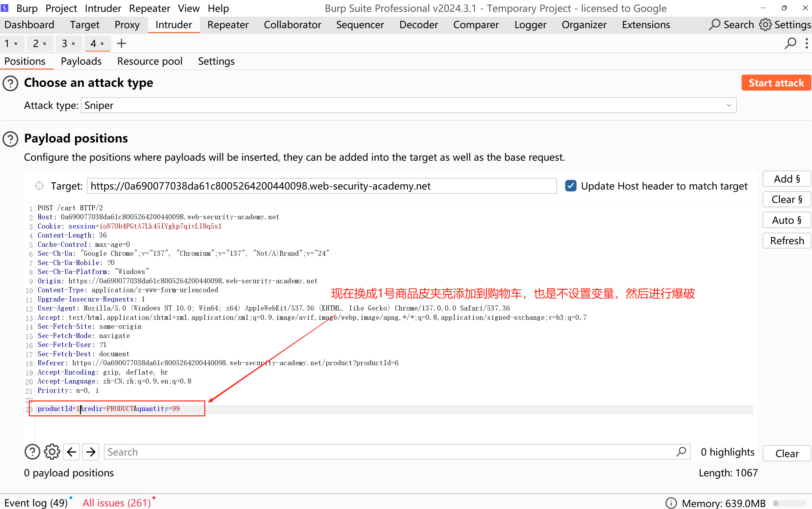Click the tab bar search magnifier icon
This screenshot has height=509, width=812.
coord(790,44)
